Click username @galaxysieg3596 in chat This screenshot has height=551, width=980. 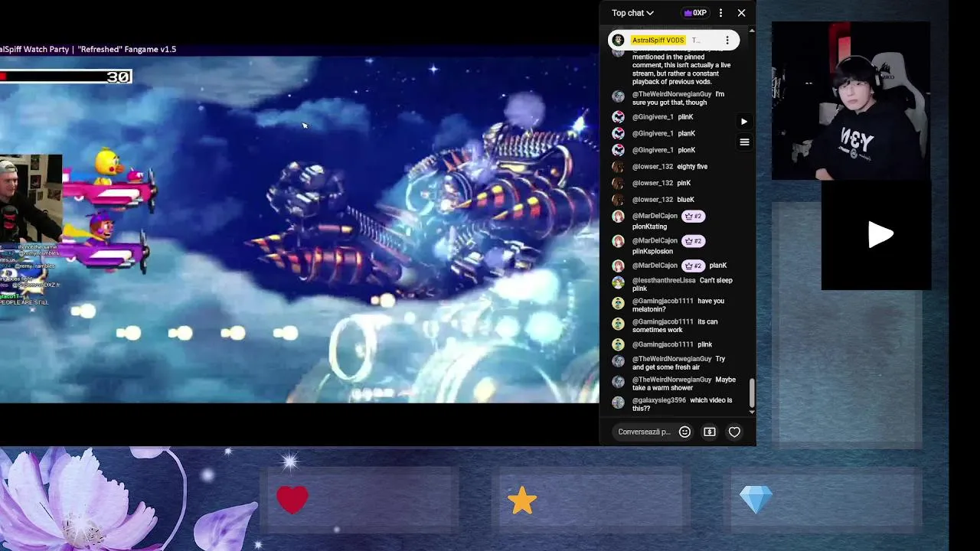point(659,400)
